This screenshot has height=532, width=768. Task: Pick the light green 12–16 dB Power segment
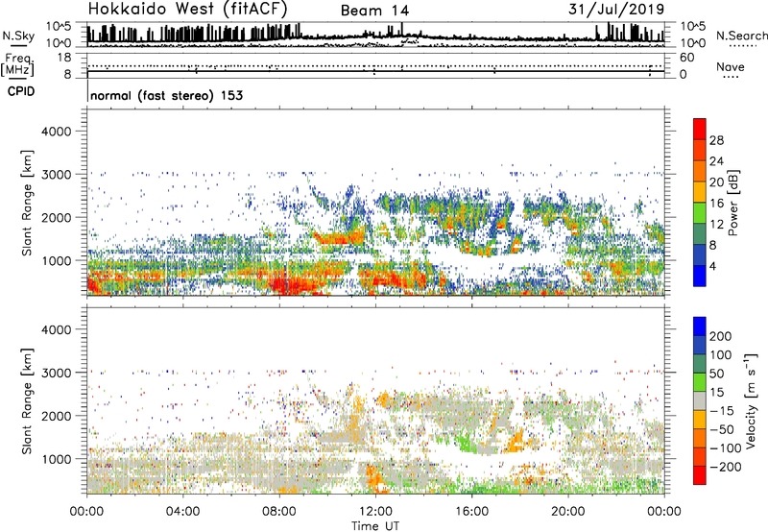click(700, 212)
